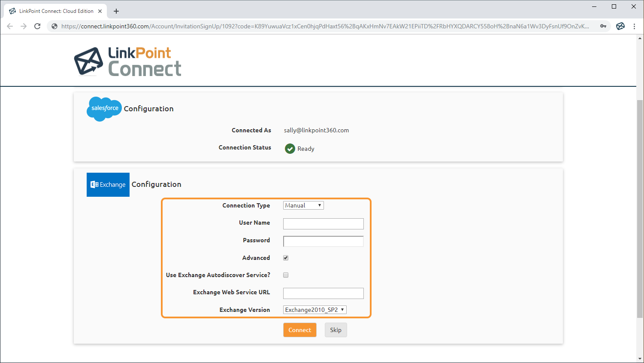Viewport: 644px width, 363px height.
Task: Click the address bar URL
Action: coord(325,26)
